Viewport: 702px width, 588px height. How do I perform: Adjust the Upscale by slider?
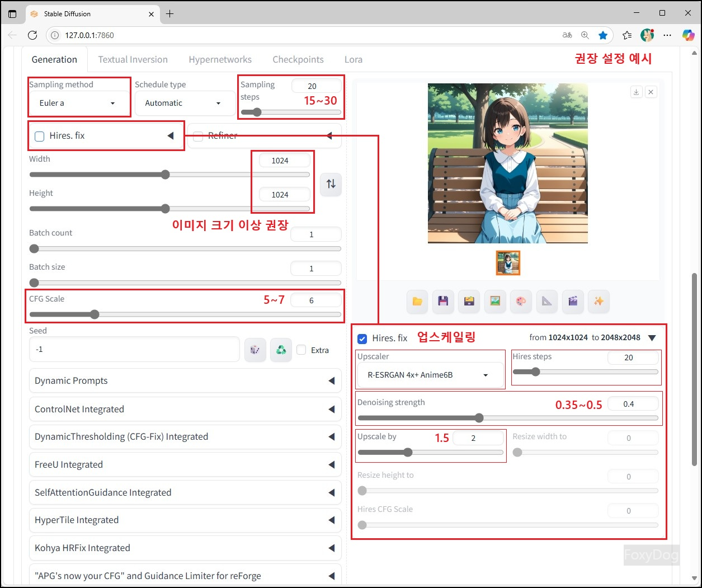pyautogui.click(x=431, y=452)
